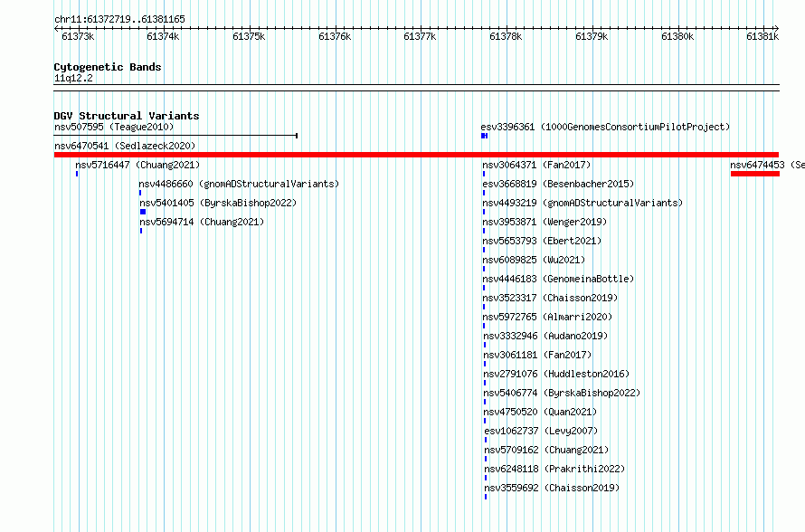Click the blue marker under nsv6248118
Viewport: 805px width, 532px height.
(x=486, y=478)
